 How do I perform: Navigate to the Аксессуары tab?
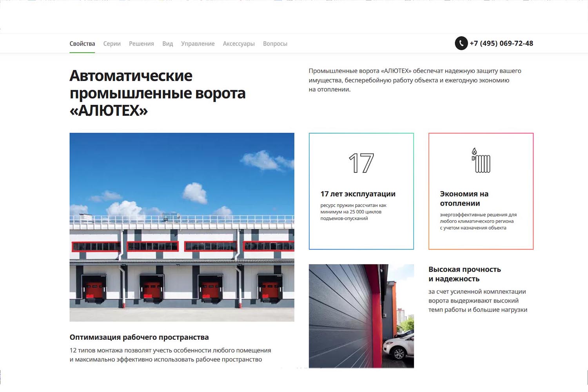tap(239, 44)
